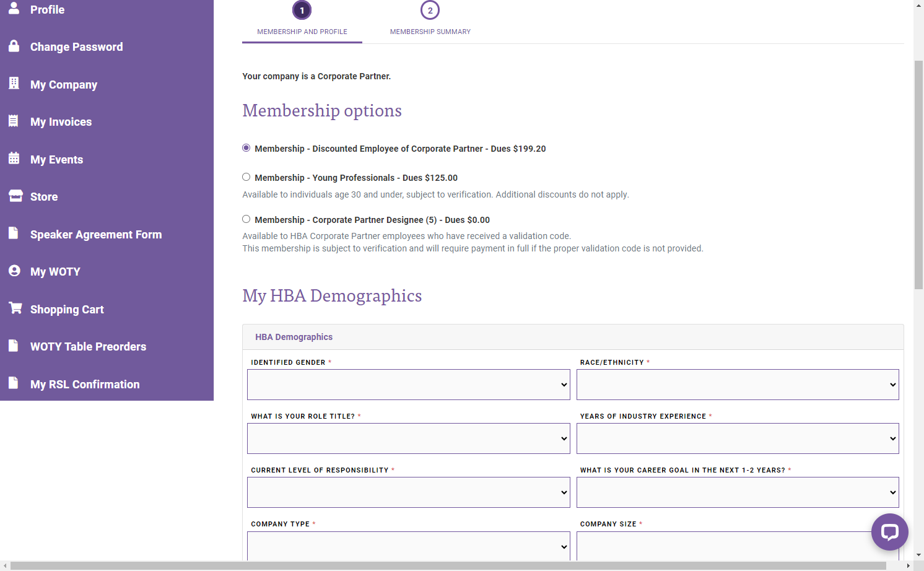Click the step 1 circle indicator
The width and height of the screenshot is (924, 571).
click(x=302, y=10)
